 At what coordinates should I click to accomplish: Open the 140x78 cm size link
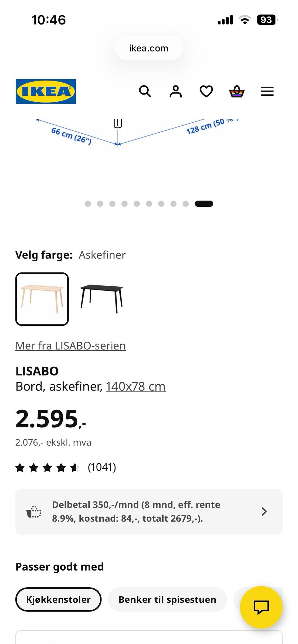click(136, 386)
